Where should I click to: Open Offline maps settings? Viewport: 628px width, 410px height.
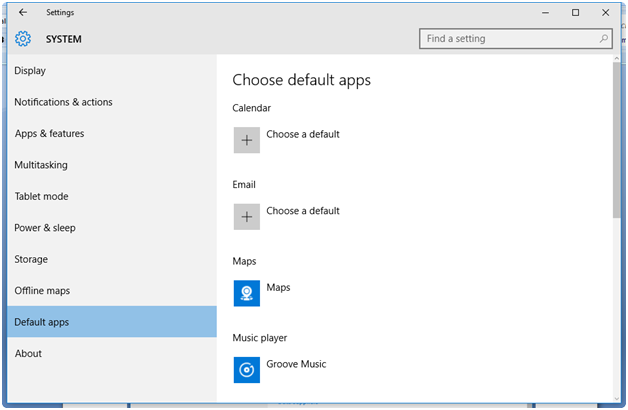[x=42, y=291]
